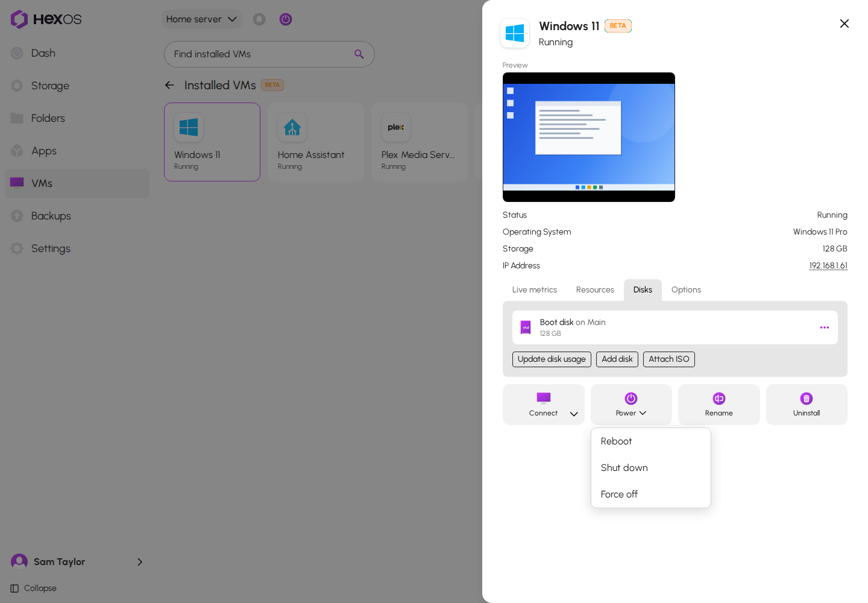Open Storage from the sidebar icon

tap(17, 86)
